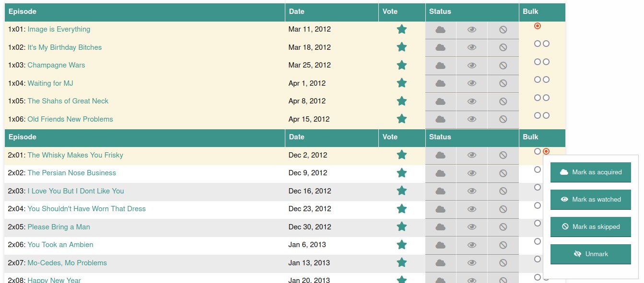This screenshot has height=283, width=644.
Task: Cloud acquired icon for The Shahs of Great Neck
Action: (x=440, y=102)
